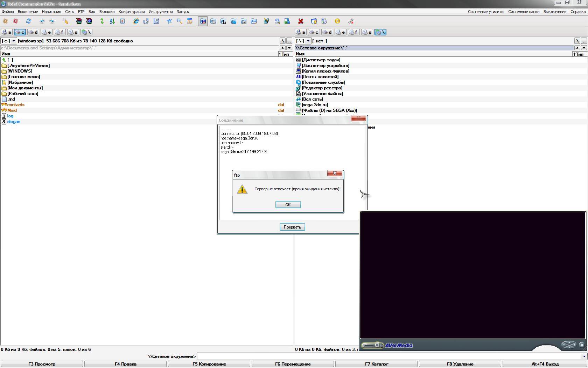The width and height of the screenshot is (588, 368).
Task: Open left panel directory history dropdown arrow
Action: [x=289, y=48]
